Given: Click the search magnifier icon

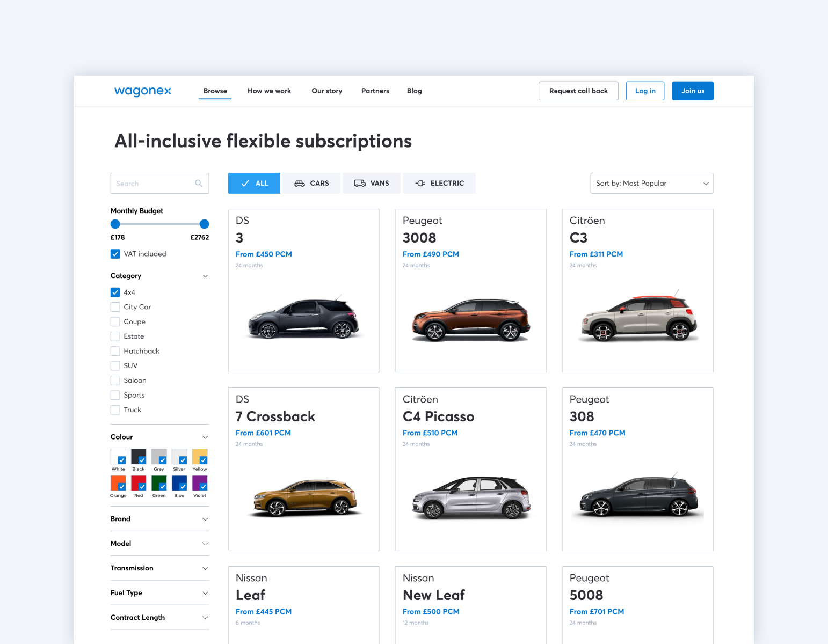Looking at the screenshot, I should 199,184.
